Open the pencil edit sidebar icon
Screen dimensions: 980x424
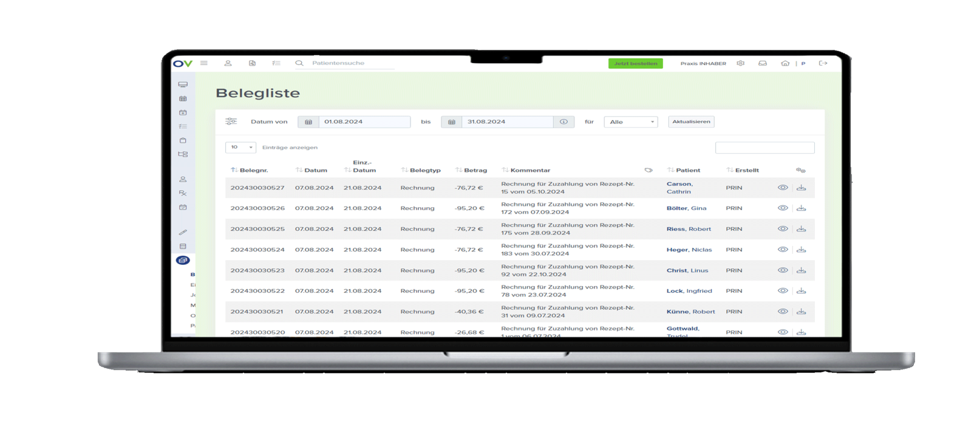tap(183, 232)
